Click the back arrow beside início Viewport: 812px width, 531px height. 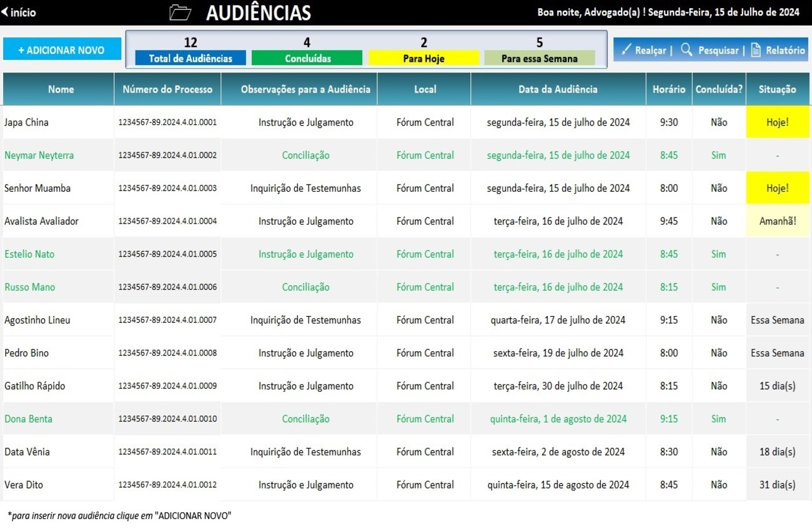click(5, 12)
